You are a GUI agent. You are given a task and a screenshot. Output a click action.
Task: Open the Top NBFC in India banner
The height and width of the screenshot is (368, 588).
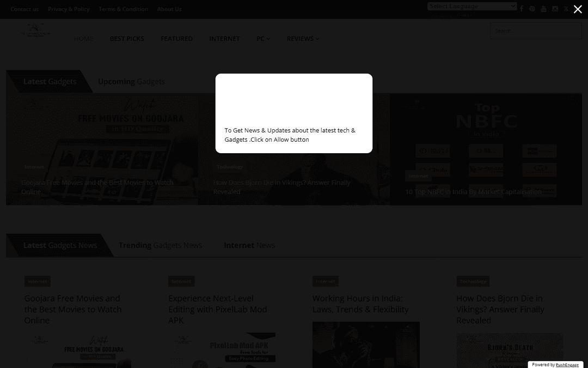486,149
